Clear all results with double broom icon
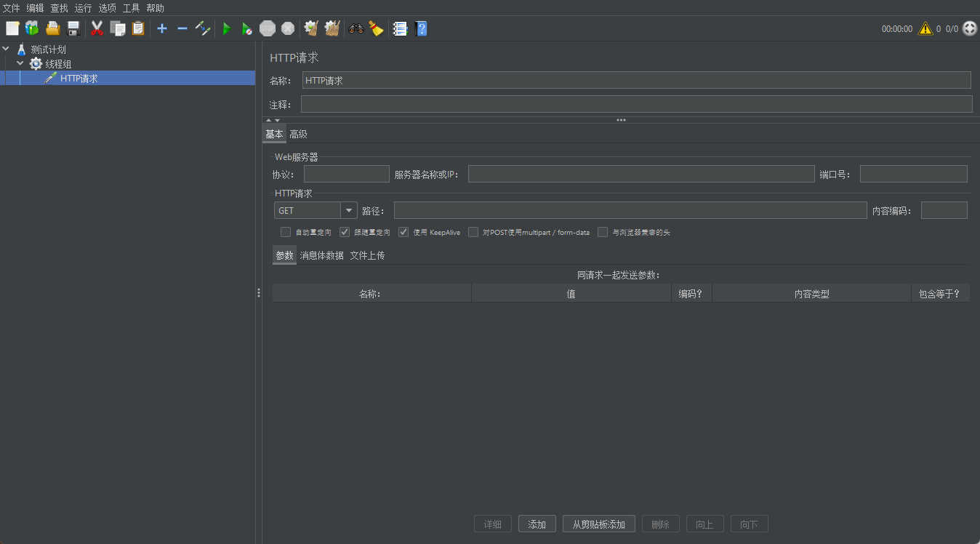Screen dimensions: 980x544 [332, 28]
